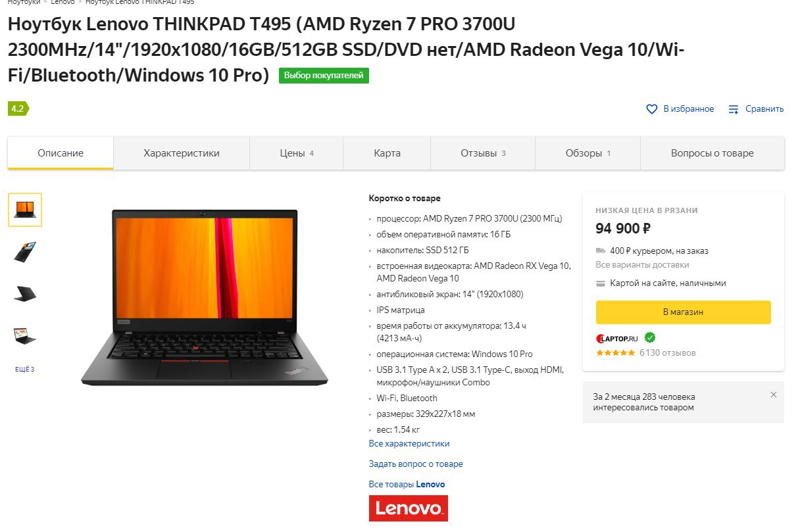Click the yellow "В магазин" button
This screenshot has height=532, width=798.
[683, 312]
